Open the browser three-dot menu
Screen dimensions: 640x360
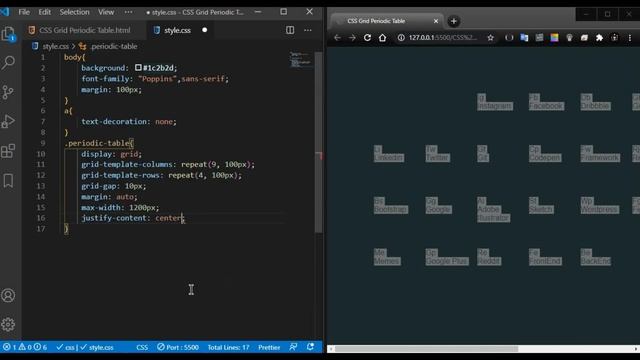630,38
